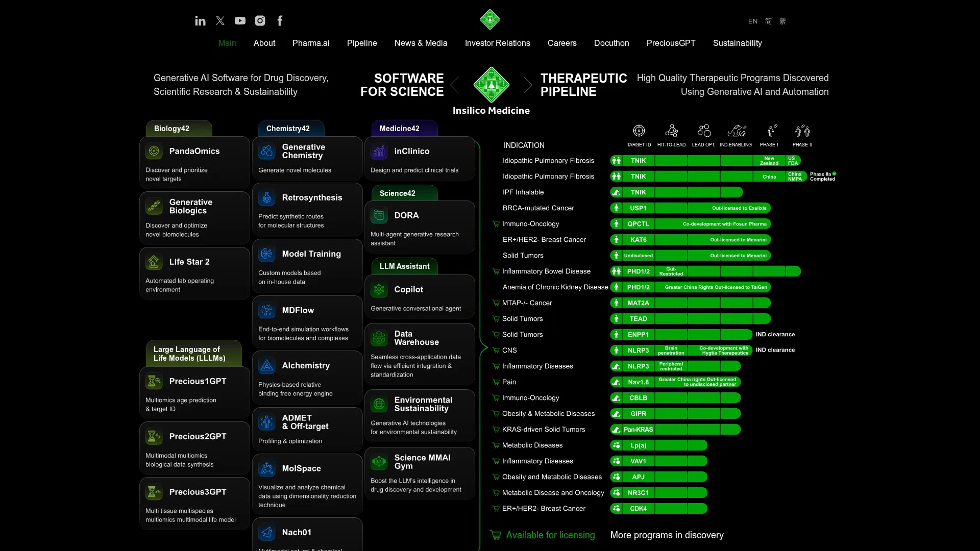The image size is (980, 551).
Task: Open the YouTube social icon
Action: pos(240,21)
